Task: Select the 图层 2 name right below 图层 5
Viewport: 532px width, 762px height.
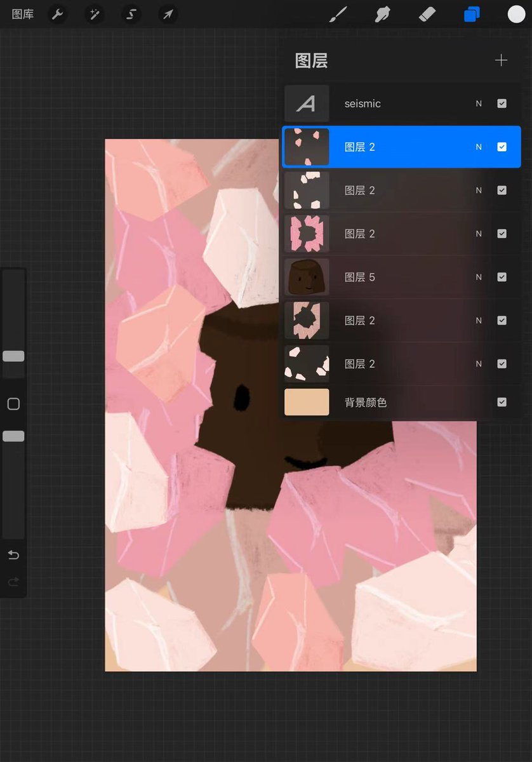Action: click(359, 321)
